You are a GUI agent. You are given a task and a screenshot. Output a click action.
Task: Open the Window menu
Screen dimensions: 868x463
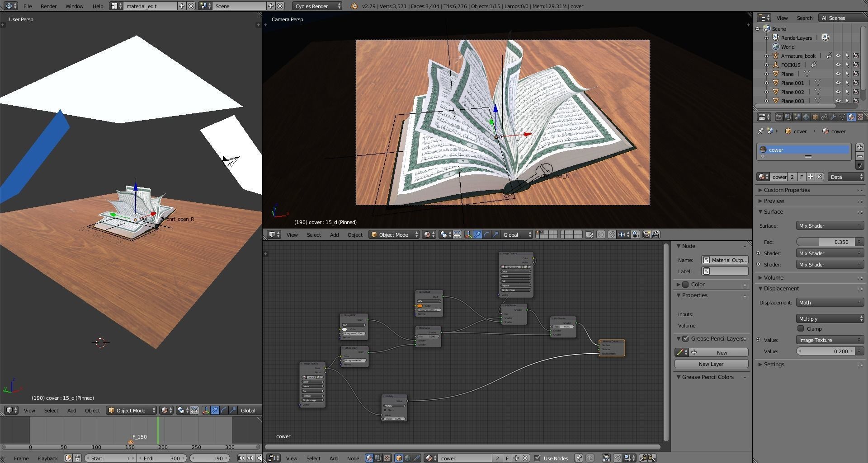pyautogui.click(x=74, y=6)
